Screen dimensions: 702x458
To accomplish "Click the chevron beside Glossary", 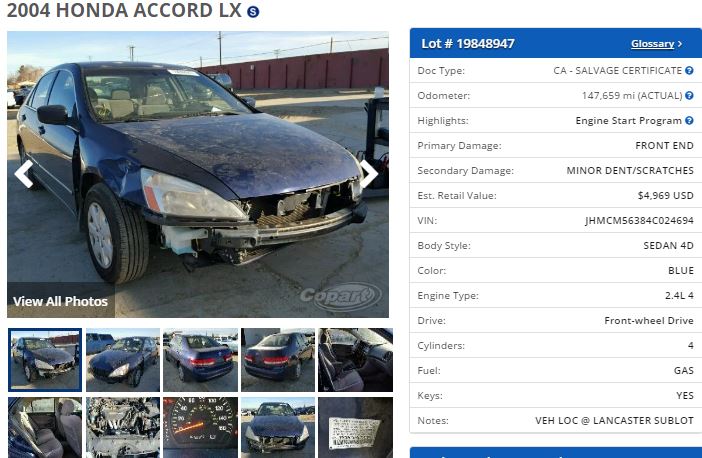I will [680, 44].
